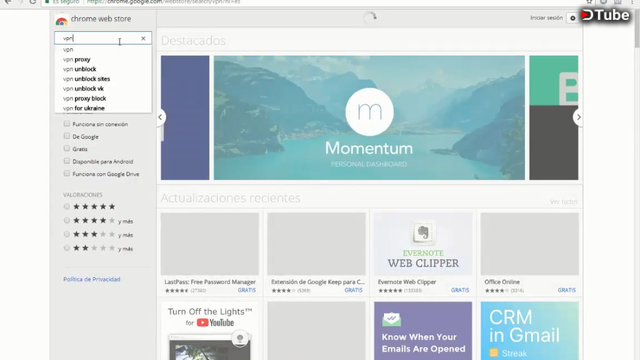
Task: Enable Funciona sin conexión checkbox
Action: coord(67,124)
